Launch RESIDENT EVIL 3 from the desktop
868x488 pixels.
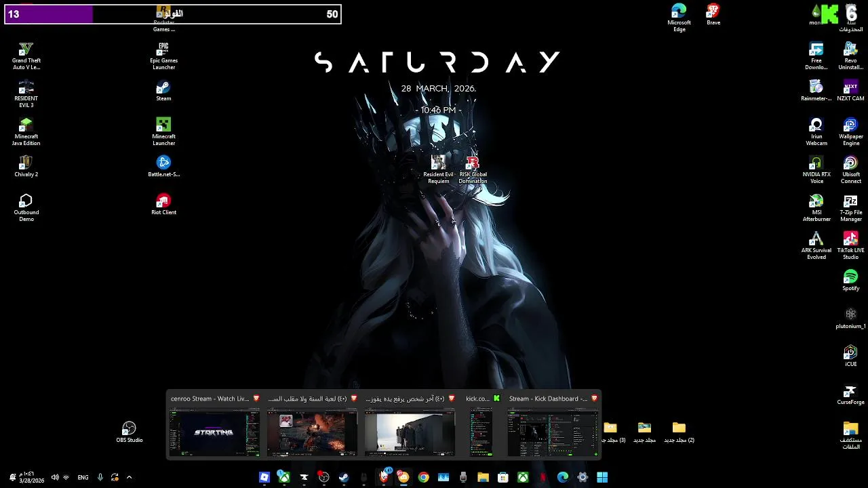26,94
